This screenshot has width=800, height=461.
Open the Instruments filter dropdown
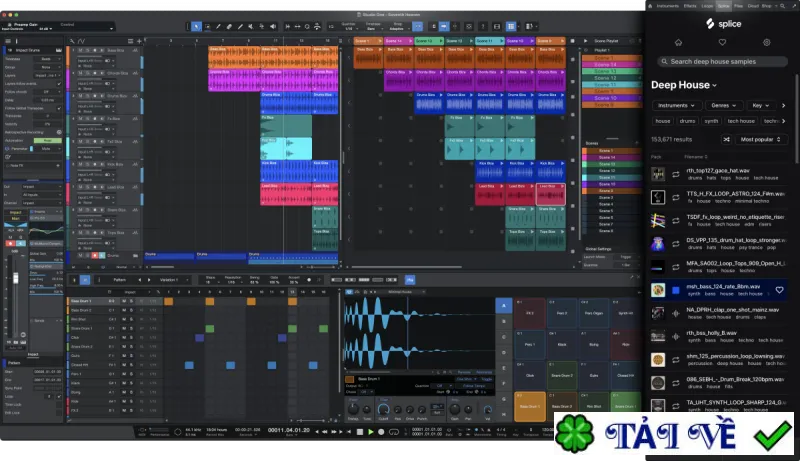[676, 106]
